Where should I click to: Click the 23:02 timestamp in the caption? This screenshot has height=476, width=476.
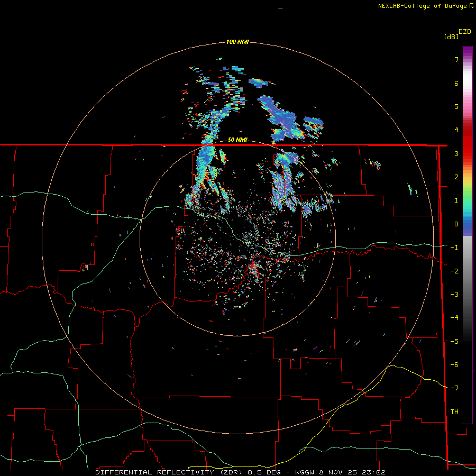[x=375, y=472]
